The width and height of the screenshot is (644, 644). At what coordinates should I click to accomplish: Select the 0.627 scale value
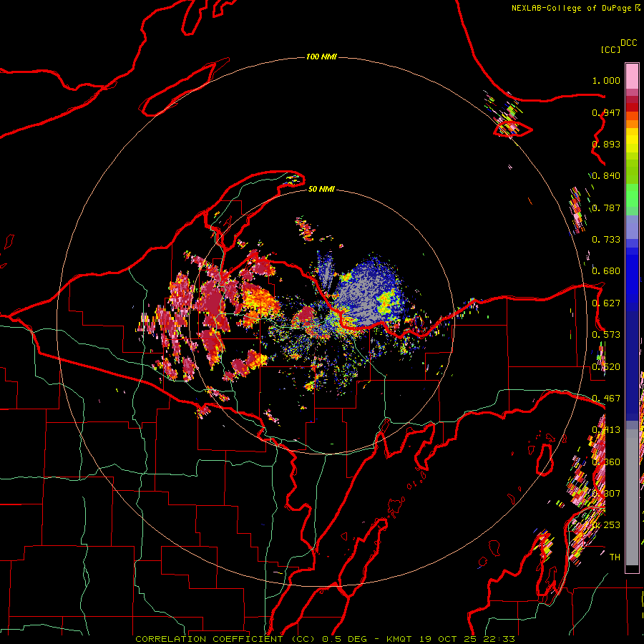pos(606,303)
